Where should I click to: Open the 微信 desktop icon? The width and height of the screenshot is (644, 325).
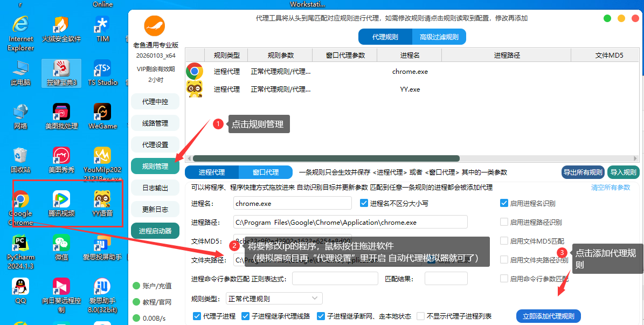(x=61, y=247)
